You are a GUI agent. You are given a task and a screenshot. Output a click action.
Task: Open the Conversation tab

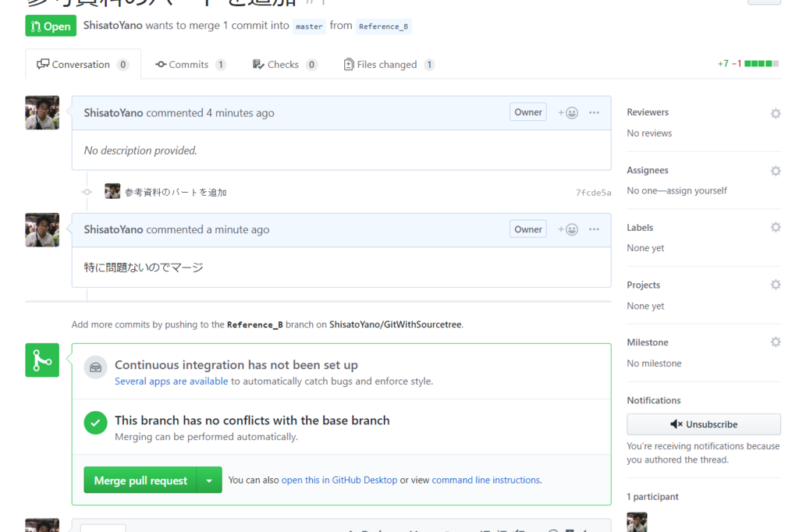[x=83, y=64]
